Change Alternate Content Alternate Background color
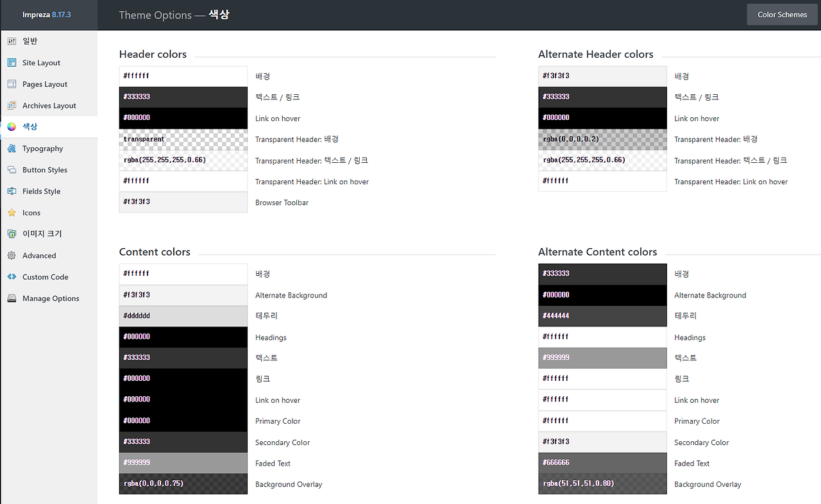 (x=602, y=295)
